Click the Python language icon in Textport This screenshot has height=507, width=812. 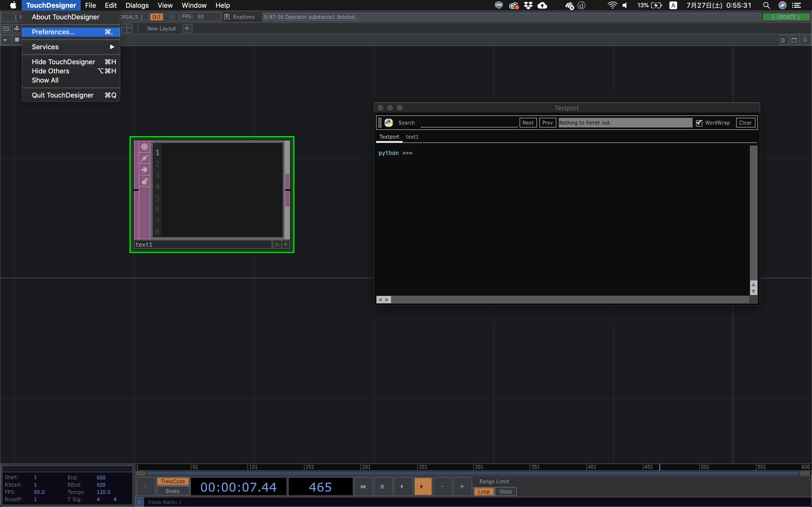click(389, 123)
